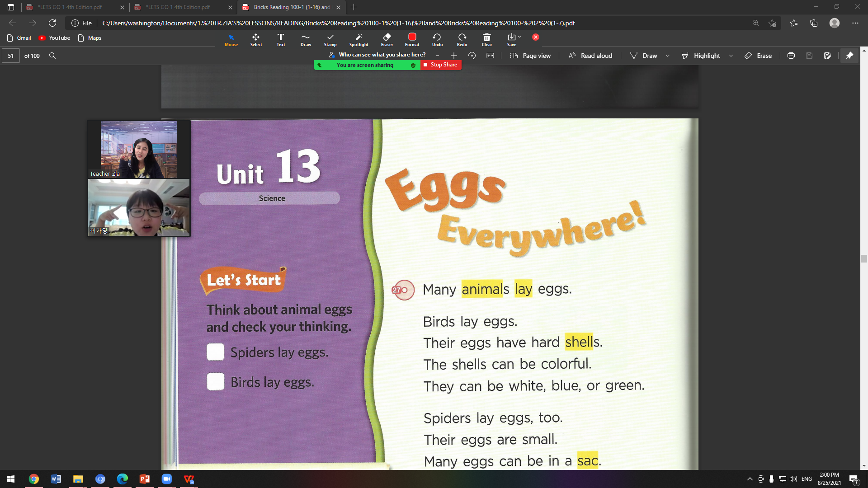
Task: Turn on the Highlight tool
Action: [x=701, y=56]
